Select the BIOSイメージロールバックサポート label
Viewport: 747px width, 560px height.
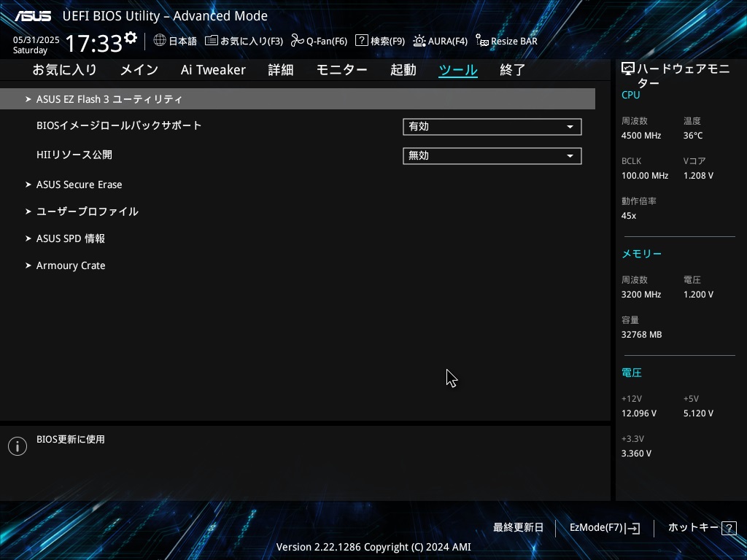coord(119,125)
